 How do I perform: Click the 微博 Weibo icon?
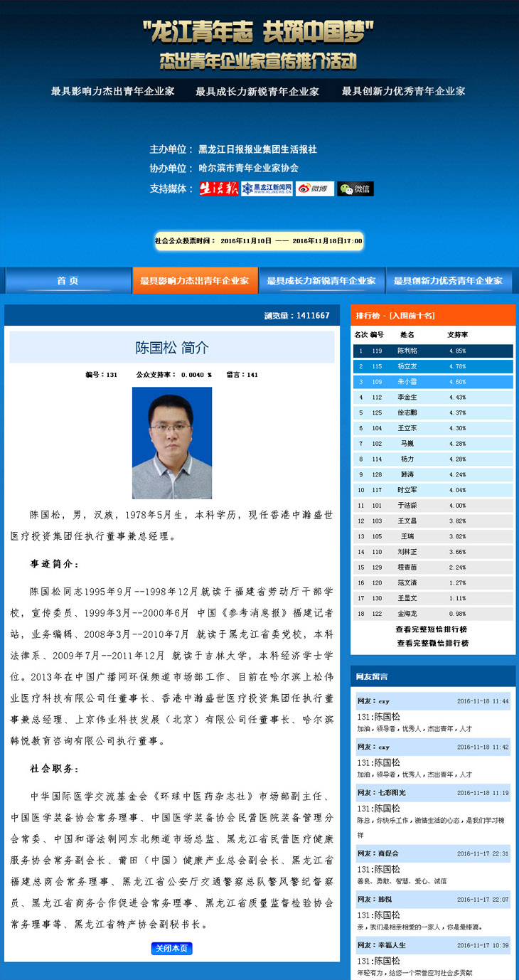pyautogui.click(x=315, y=188)
